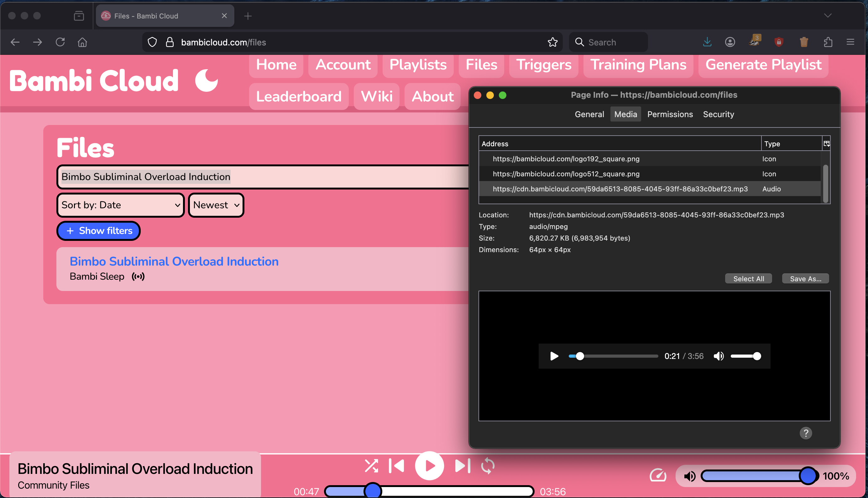
Task: Toggle dark mode moon icon
Action: [206, 80]
